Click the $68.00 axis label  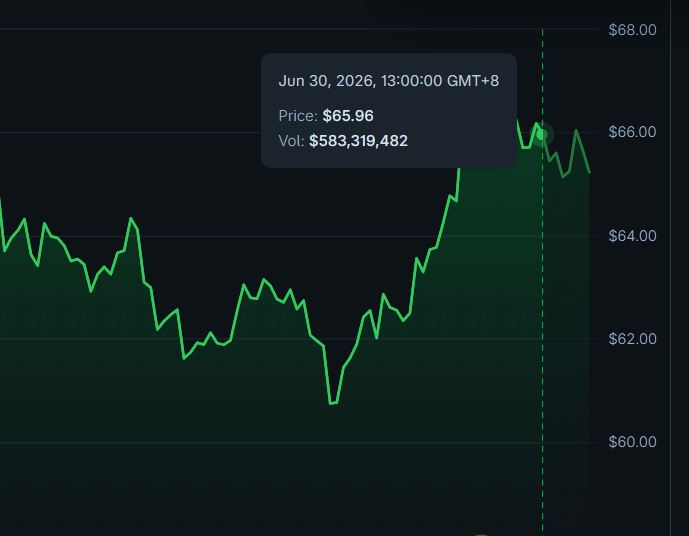(x=632, y=30)
